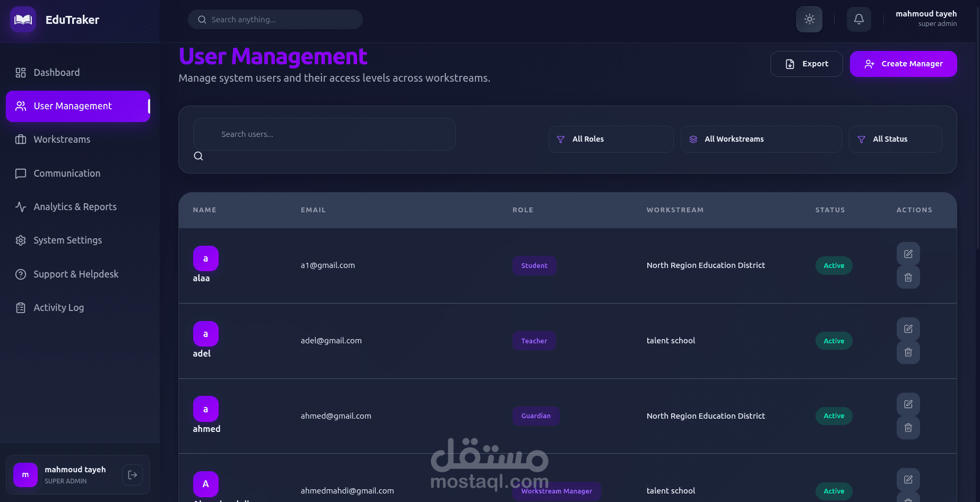980x502 pixels.
Task: Click ahmed's purple avatar
Action: tap(206, 409)
